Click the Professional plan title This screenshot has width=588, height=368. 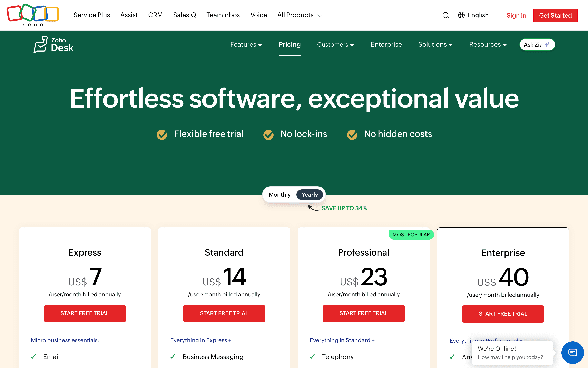[x=363, y=252]
